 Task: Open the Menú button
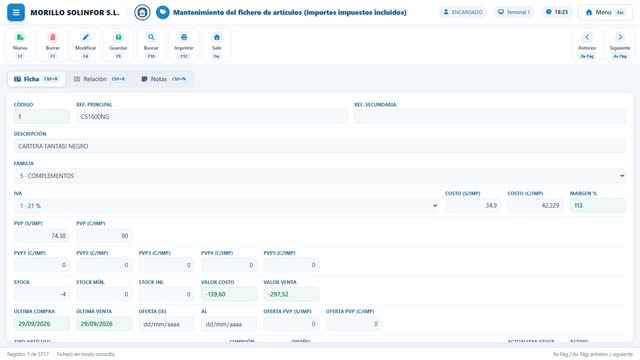pyautogui.click(x=605, y=12)
